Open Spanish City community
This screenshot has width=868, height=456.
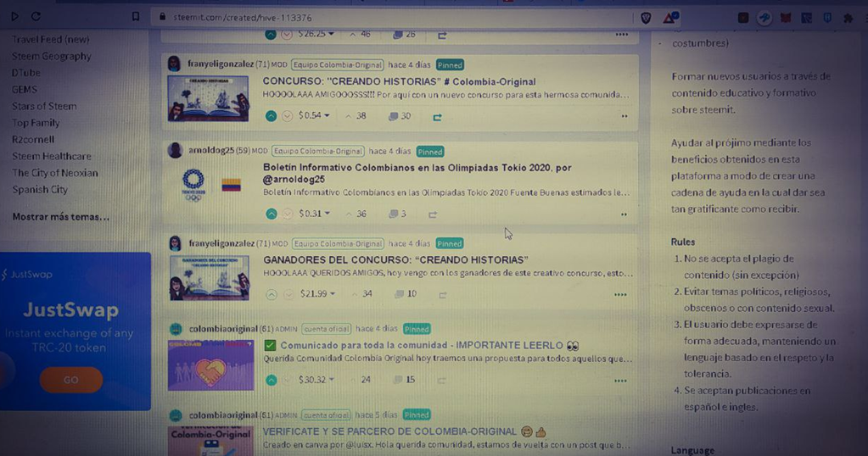(x=40, y=189)
